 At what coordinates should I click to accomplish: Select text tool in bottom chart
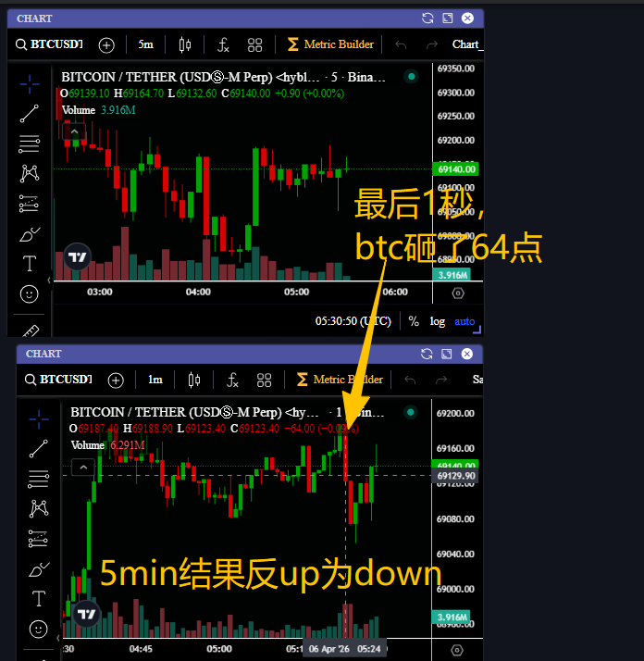coord(38,599)
